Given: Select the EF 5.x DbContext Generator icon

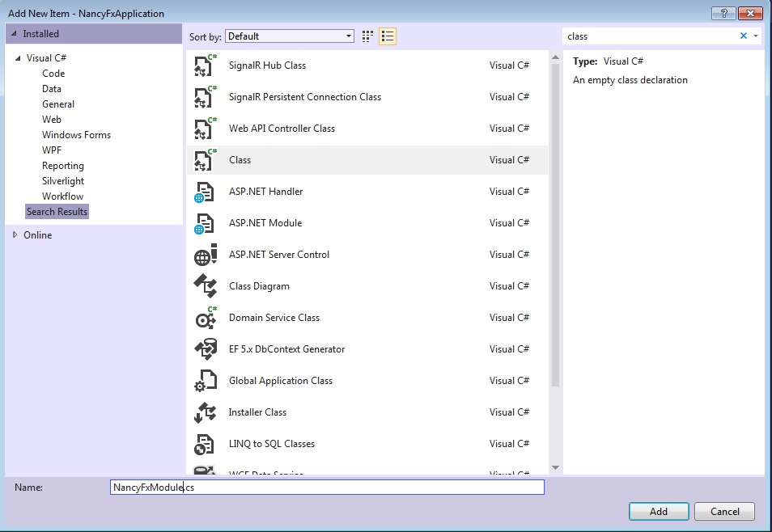Looking at the screenshot, I should (x=206, y=349).
